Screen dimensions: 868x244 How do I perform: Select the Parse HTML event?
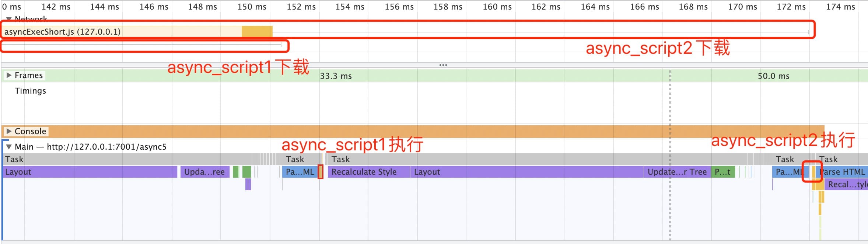pos(842,172)
